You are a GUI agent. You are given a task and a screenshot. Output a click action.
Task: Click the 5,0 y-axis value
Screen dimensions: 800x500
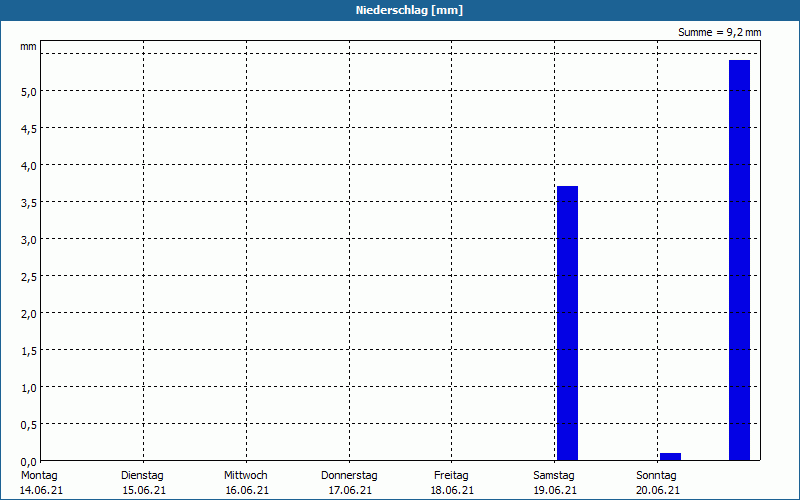point(29,92)
